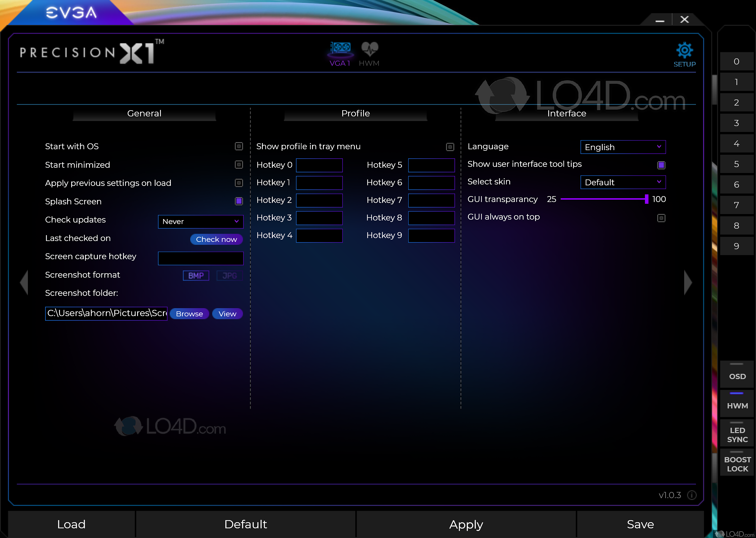The image size is (756, 538).
Task: Switch screenshot format to JPG
Action: coord(229,275)
